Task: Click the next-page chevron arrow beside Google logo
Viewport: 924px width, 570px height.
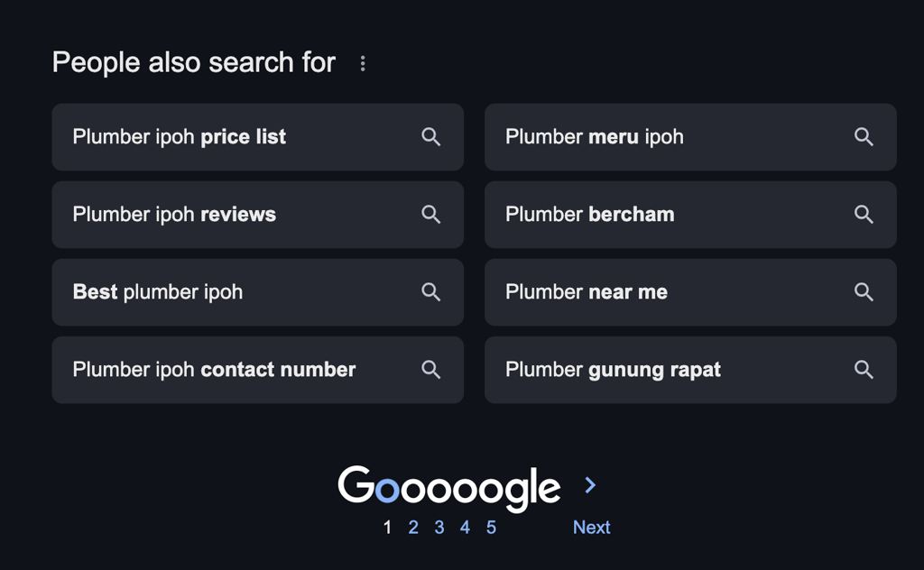Action: 590,486
